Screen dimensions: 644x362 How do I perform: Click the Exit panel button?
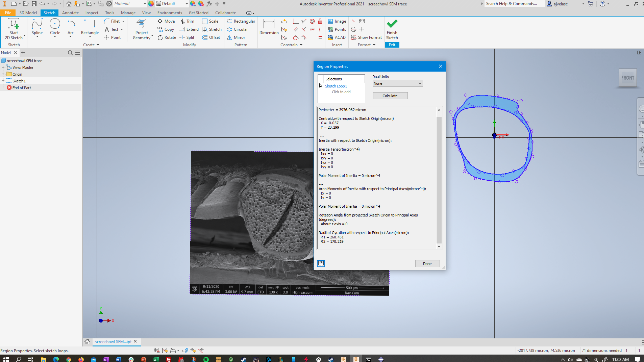pos(392,45)
